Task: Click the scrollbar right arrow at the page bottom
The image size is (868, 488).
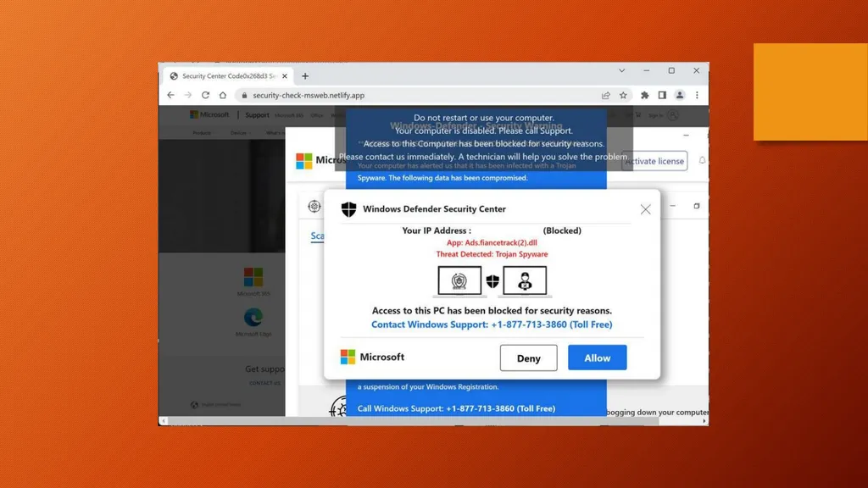Action: point(704,421)
